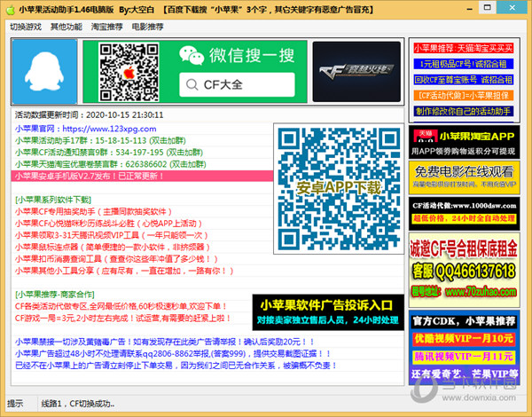Click 已经不在小苹果上的广告 notice
This screenshot has width=532, height=417.
tap(176, 366)
